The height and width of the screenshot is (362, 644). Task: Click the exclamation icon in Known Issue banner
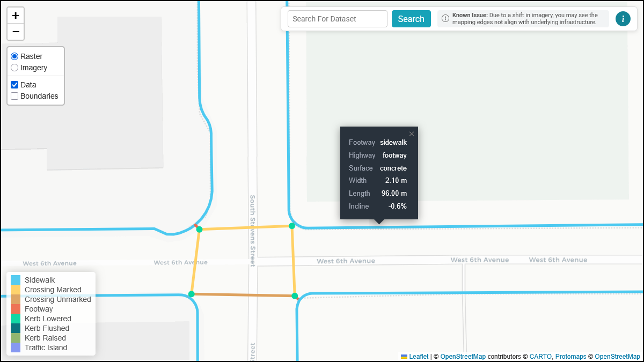445,18
